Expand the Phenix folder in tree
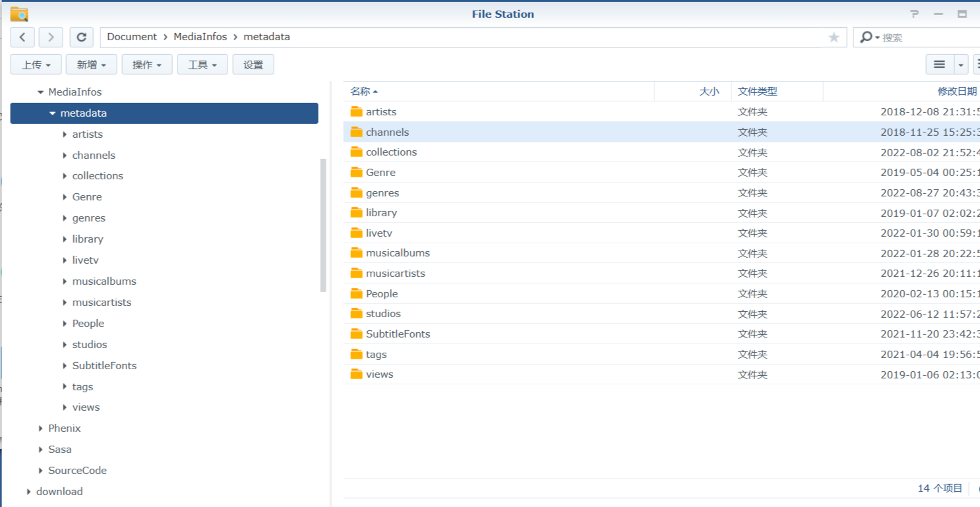Screen dimensions: 980x507 [41, 429]
